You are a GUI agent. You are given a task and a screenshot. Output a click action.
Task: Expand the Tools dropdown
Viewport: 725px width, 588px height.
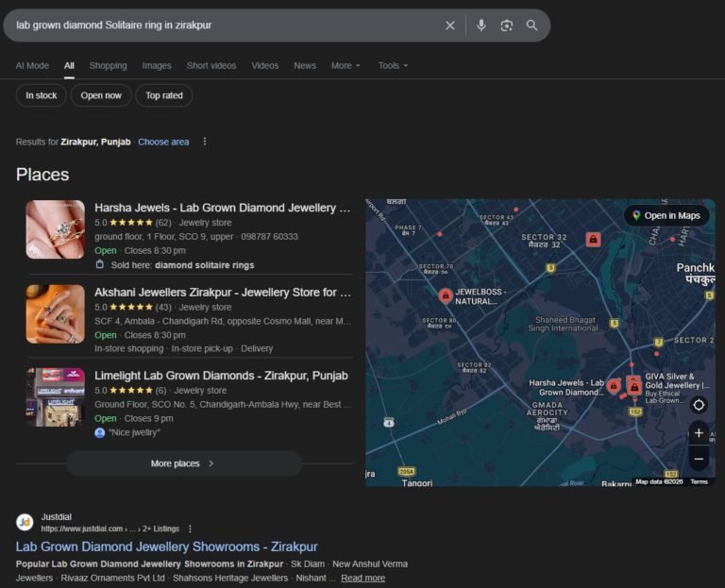click(x=393, y=66)
